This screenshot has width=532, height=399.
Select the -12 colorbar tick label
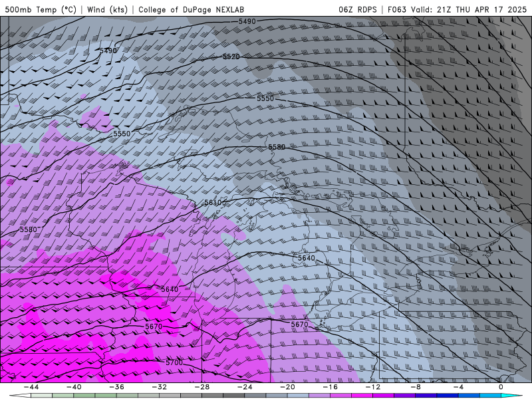pos(373,387)
